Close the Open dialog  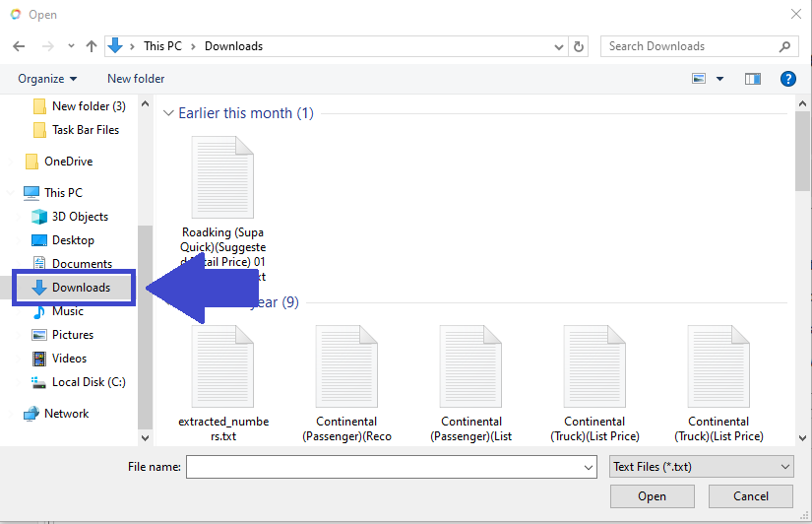point(796,14)
